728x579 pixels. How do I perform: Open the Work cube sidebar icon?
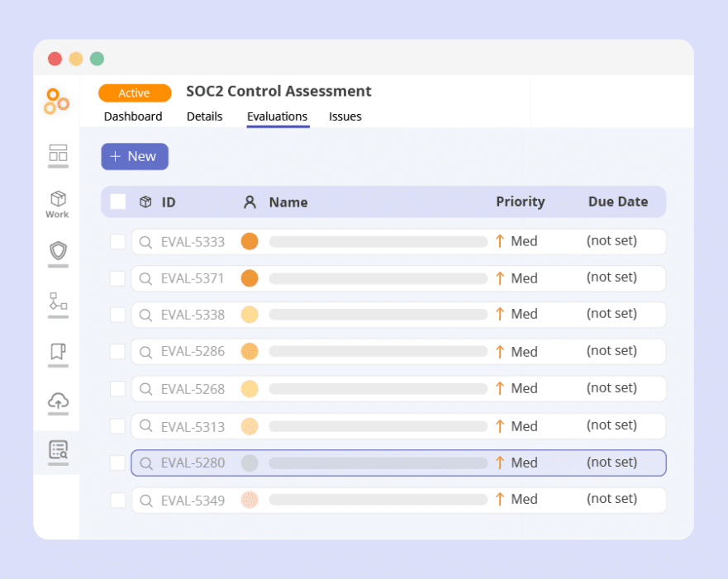58,203
